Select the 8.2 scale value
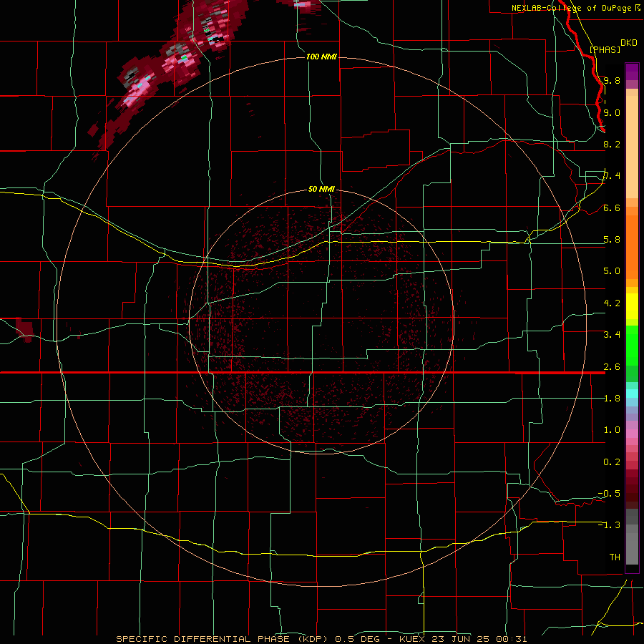The height and width of the screenshot is (644, 644). pyautogui.click(x=612, y=145)
